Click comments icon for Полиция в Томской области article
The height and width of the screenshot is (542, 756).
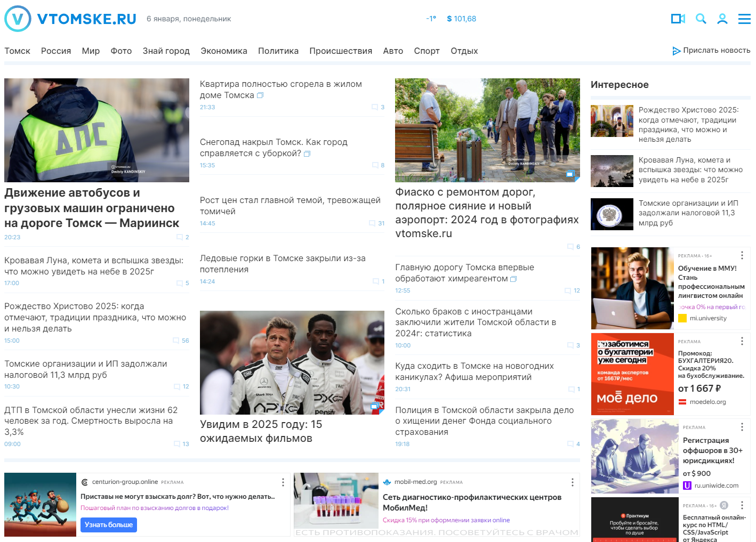[570, 444]
